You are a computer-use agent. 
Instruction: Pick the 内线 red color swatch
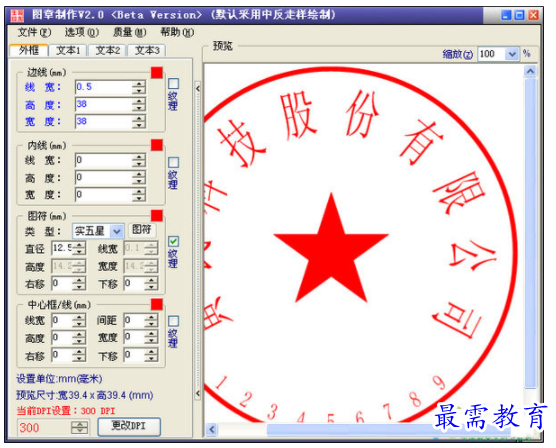(157, 145)
